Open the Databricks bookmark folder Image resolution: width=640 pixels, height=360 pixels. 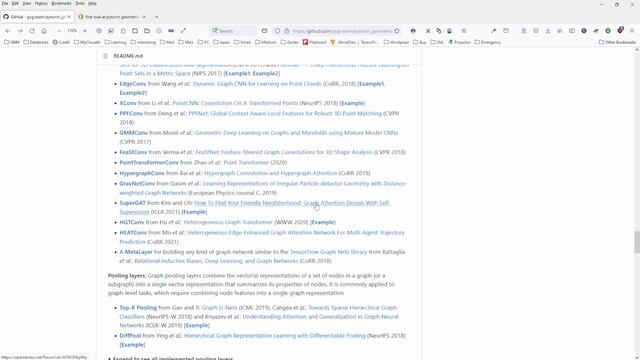tap(36, 42)
